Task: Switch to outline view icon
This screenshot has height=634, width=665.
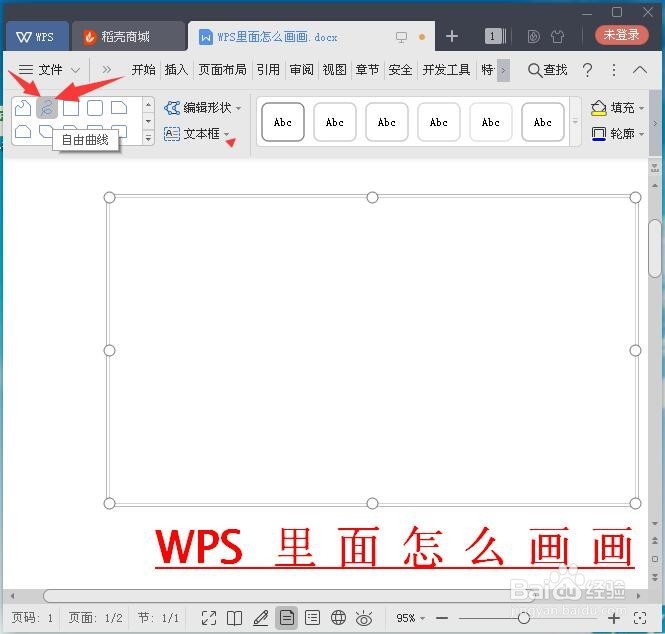Action: (x=312, y=618)
